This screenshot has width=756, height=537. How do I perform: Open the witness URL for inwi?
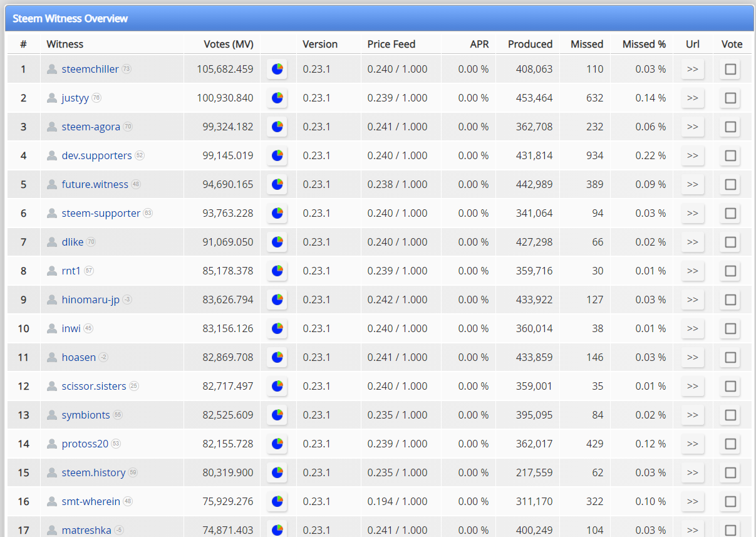click(693, 328)
